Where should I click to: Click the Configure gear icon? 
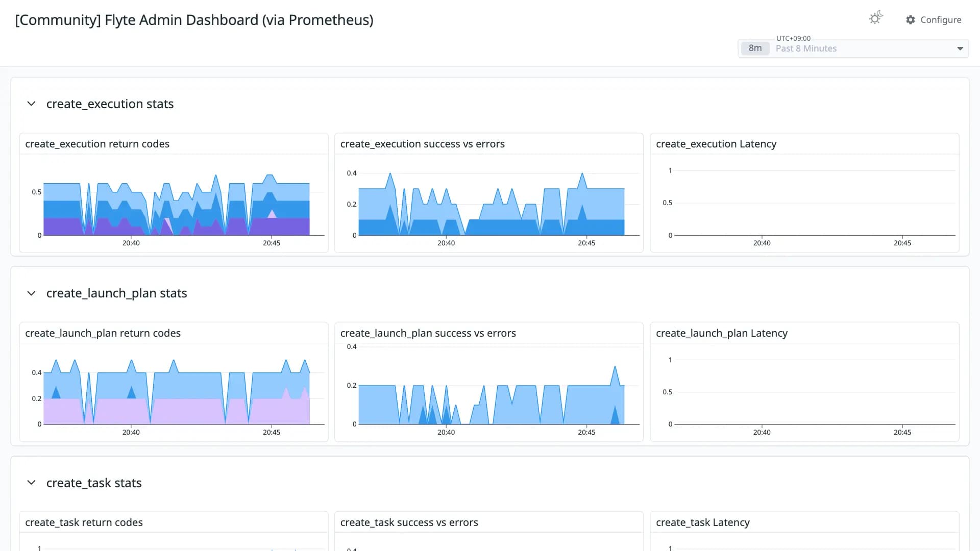tap(911, 20)
